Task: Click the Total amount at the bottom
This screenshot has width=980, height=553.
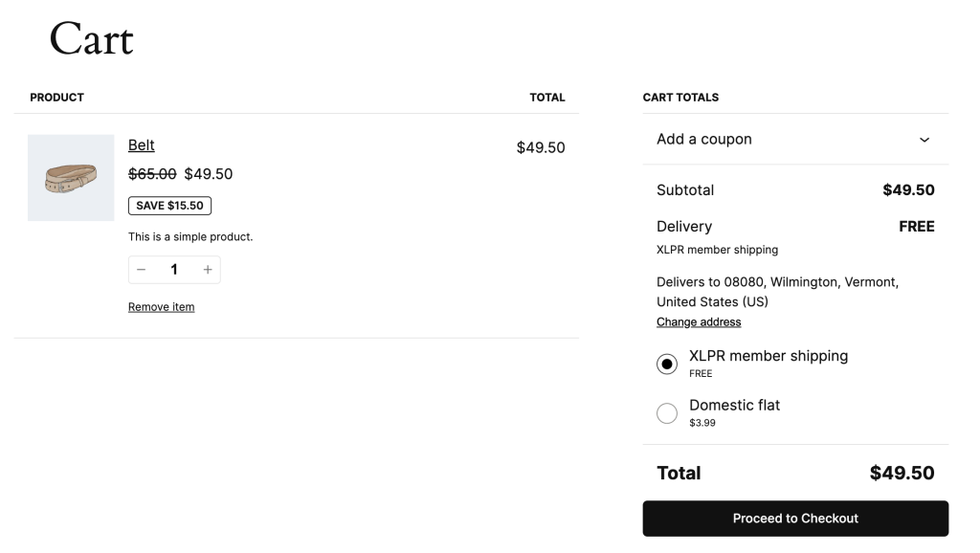Action: (902, 472)
